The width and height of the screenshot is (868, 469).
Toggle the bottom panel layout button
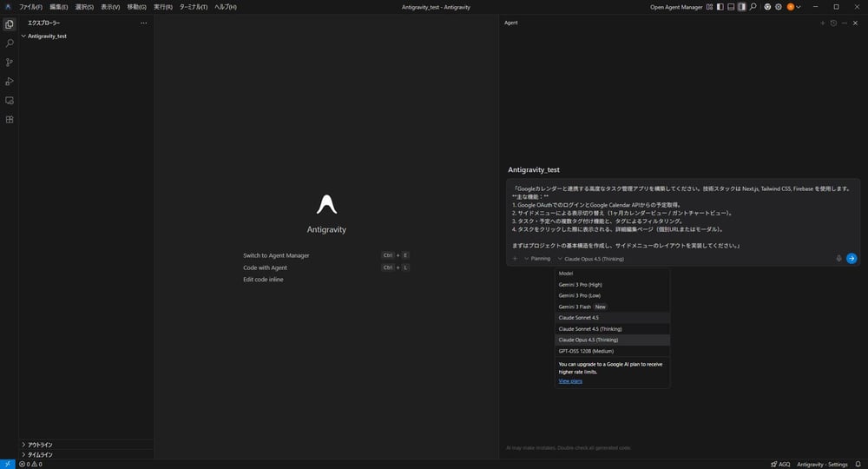[730, 7]
